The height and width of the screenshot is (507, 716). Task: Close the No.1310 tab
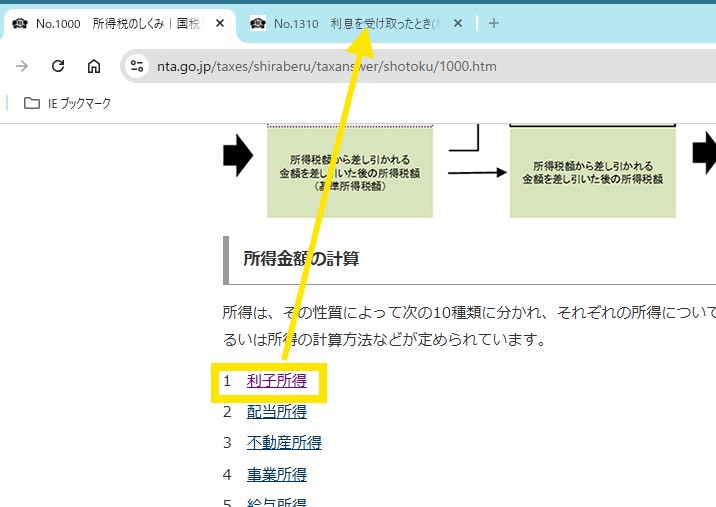pos(457,23)
